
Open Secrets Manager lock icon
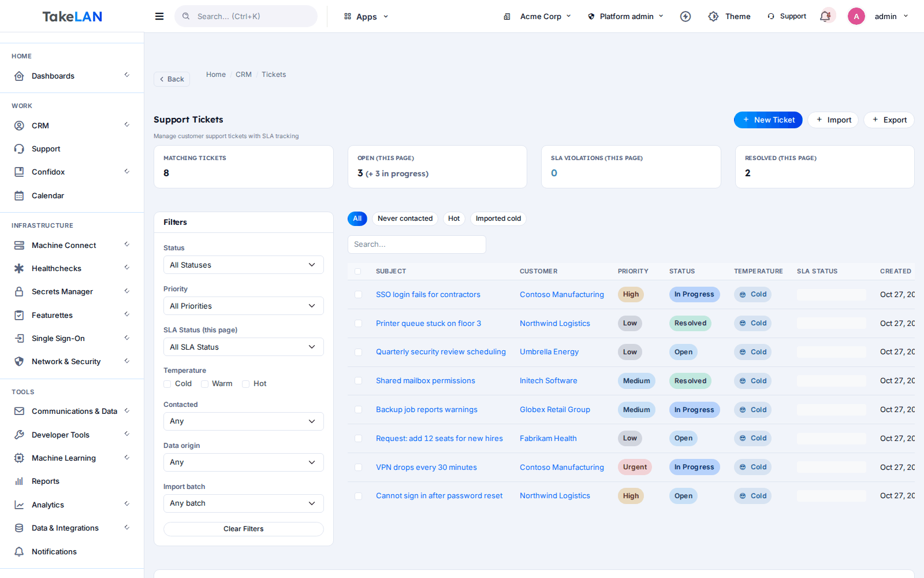[19, 291]
